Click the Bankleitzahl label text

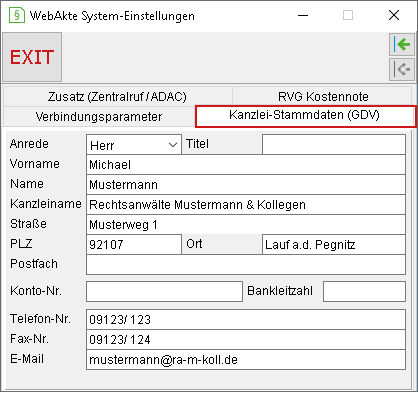click(x=280, y=291)
